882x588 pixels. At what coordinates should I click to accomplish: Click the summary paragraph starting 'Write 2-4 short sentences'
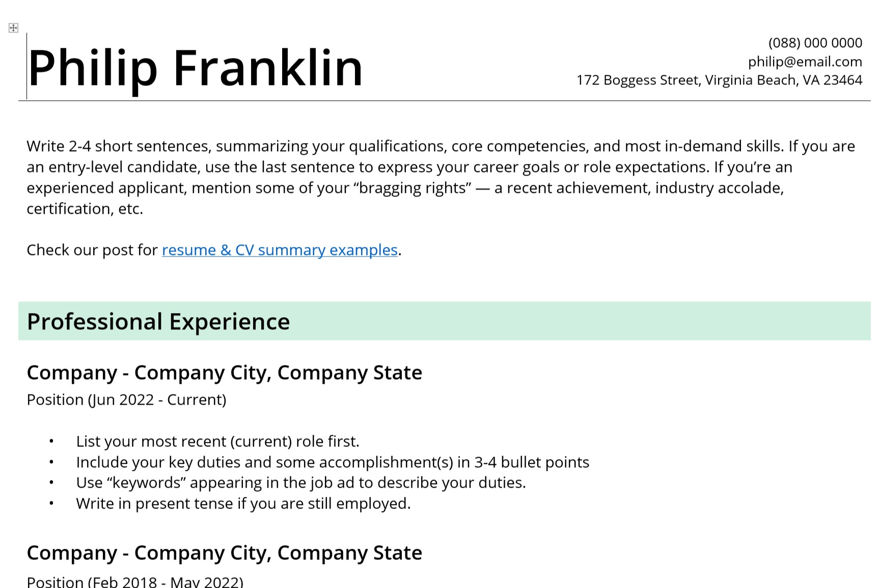click(441, 177)
